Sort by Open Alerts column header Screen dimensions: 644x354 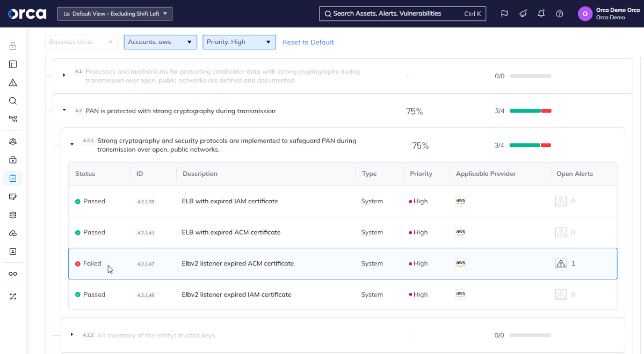575,173
